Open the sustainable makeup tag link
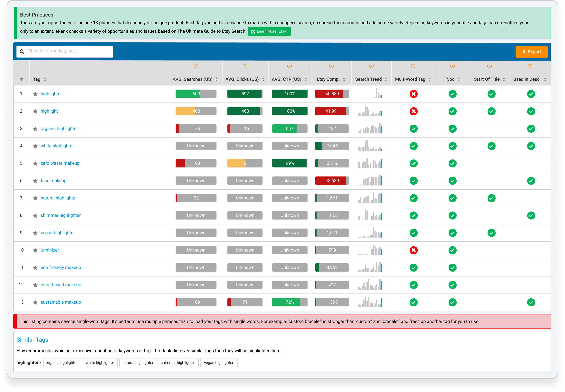The width and height of the screenshot is (565, 392). point(61,302)
